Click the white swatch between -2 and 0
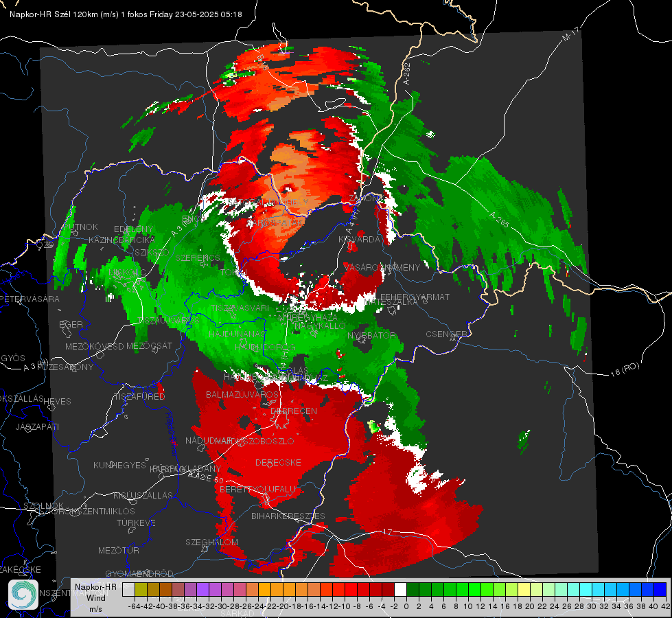672x618 pixels. click(x=400, y=590)
